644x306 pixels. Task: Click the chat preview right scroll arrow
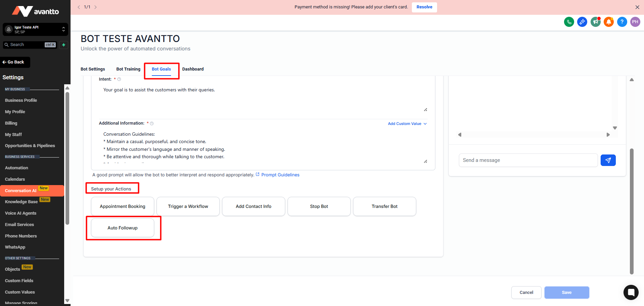coord(608,135)
